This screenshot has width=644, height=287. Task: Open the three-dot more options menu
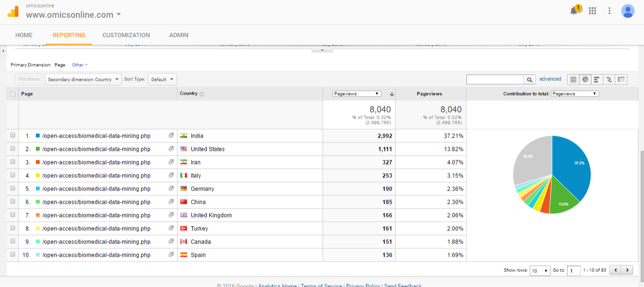pos(610,11)
